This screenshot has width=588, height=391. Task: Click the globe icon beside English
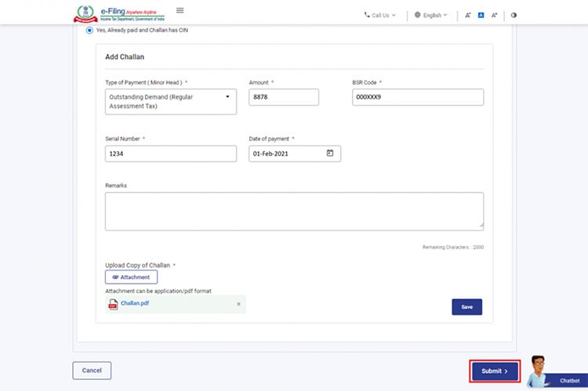417,15
